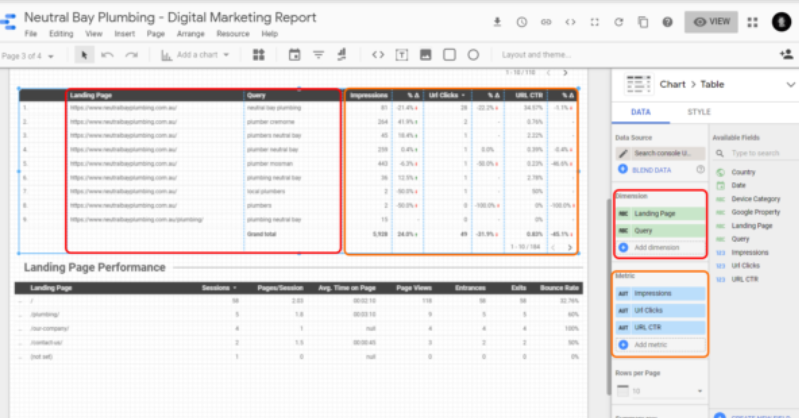
Task: Select the URL CTR metric chip
Action: pyautogui.click(x=660, y=327)
